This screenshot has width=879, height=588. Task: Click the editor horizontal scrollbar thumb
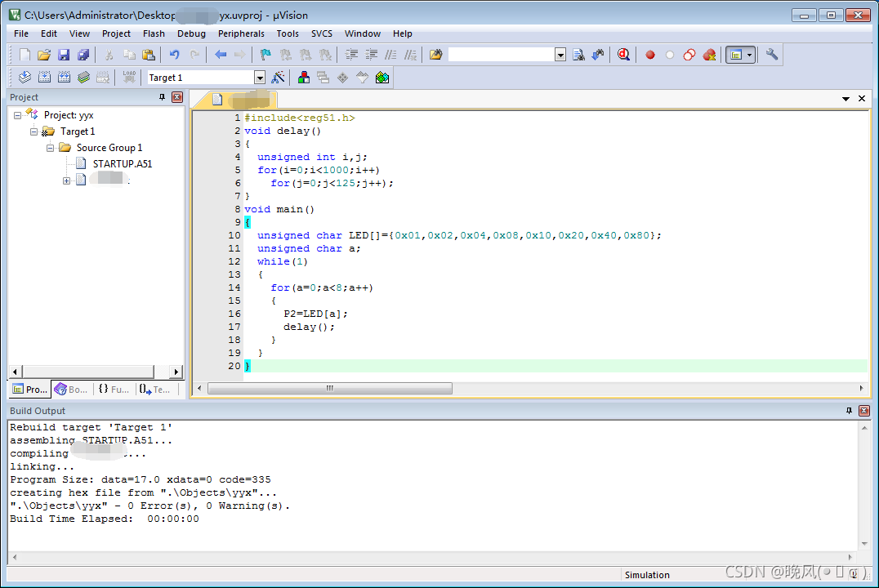(330, 389)
